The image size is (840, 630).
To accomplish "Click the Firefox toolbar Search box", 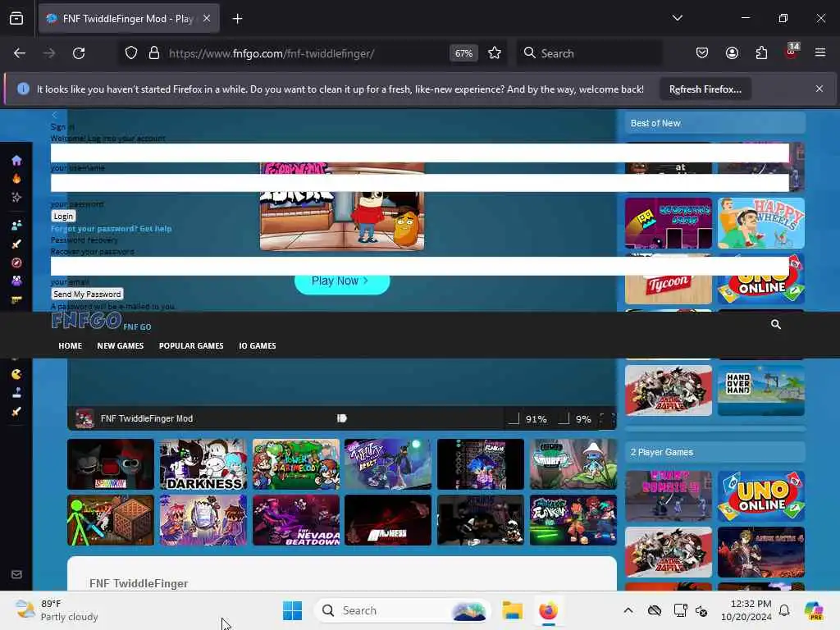I will coord(589,53).
